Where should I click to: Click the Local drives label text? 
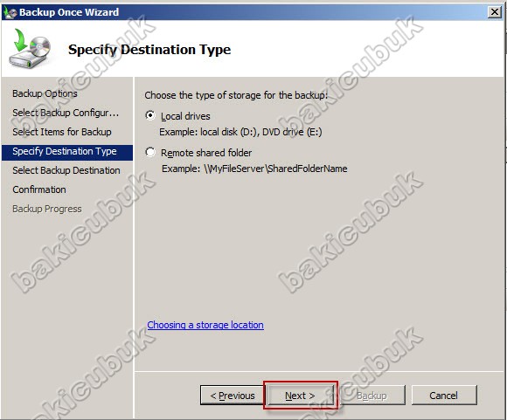[x=185, y=116]
